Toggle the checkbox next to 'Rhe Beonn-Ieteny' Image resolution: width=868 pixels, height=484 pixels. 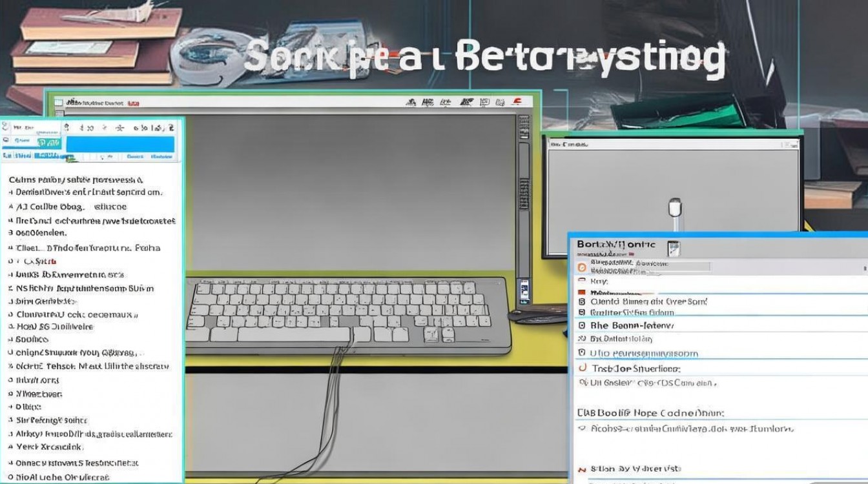[582, 326]
